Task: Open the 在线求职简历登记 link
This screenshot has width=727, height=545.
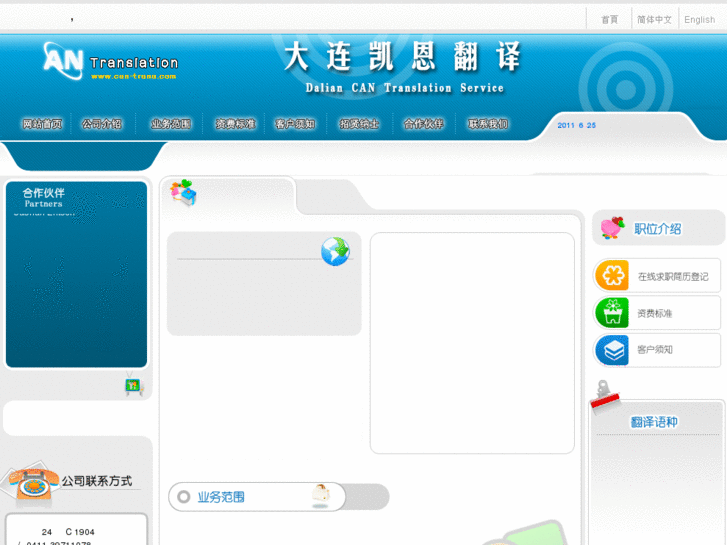Action: click(673, 276)
